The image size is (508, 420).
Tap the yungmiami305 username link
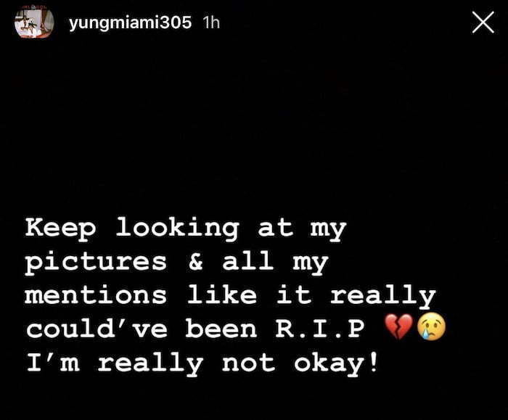tap(130, 23)
